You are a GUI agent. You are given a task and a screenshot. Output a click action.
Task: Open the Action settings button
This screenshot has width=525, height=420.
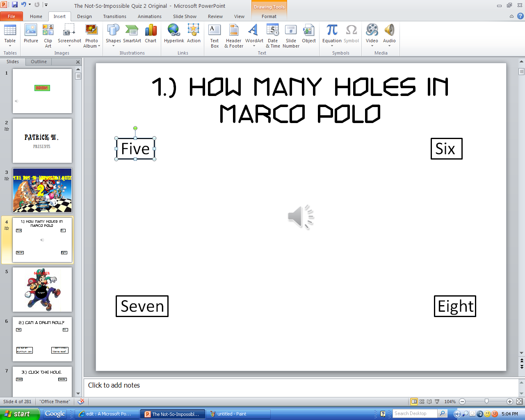click(194, 34)
